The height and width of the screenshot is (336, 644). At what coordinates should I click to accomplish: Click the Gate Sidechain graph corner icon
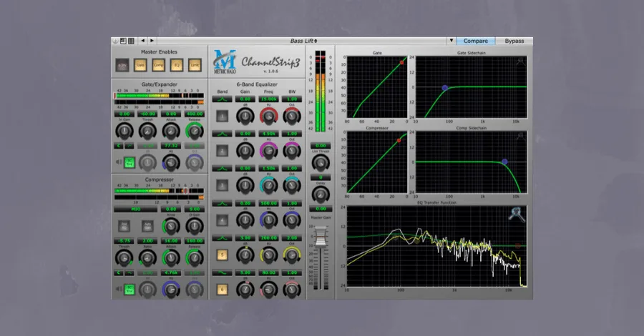tap(520, 61)
